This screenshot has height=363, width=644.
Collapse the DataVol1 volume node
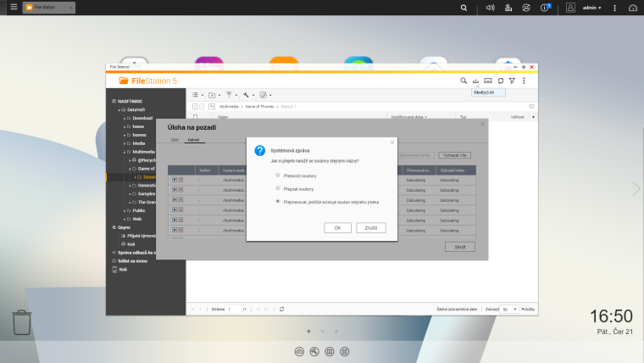pyautogui.click(x=119, y=109)
